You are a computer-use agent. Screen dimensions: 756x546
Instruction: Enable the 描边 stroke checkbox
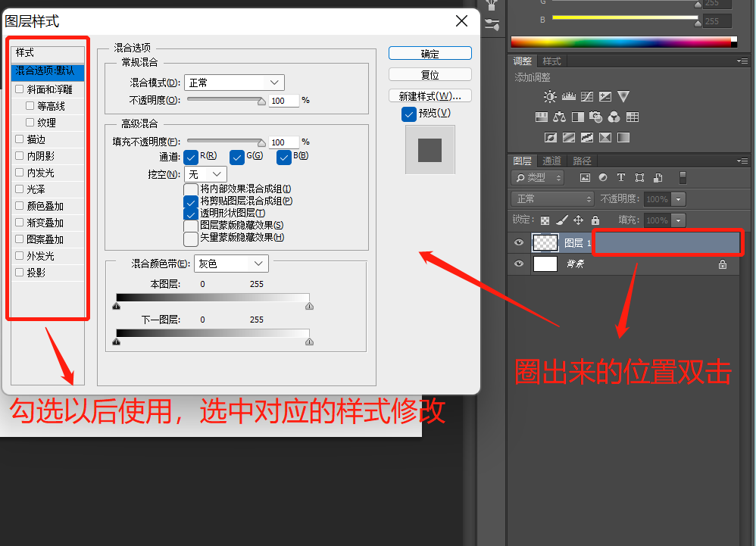19,139
